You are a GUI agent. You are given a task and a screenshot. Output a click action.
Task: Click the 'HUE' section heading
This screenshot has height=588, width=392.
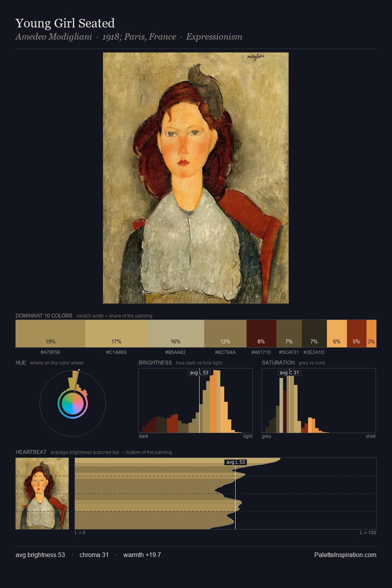coord(21,363)
